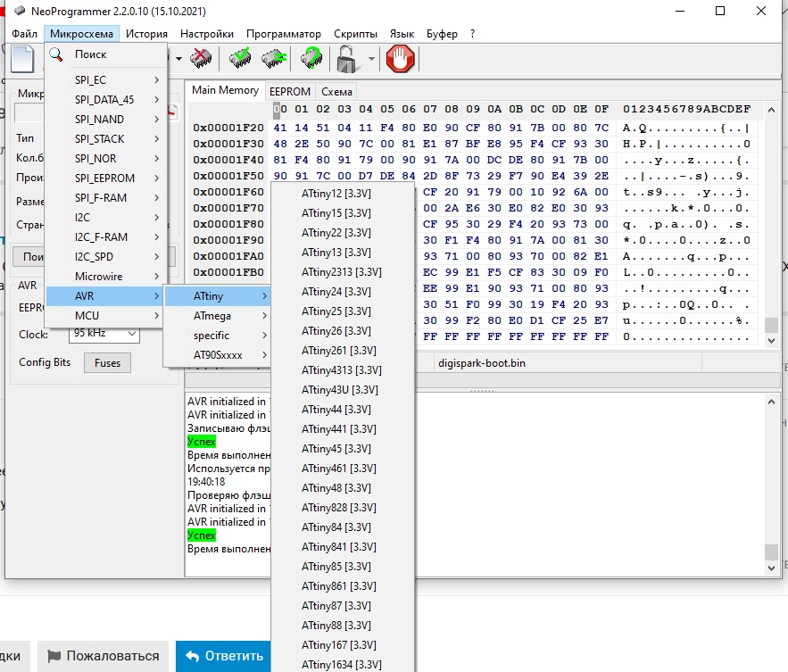Switch to the EEPROM tab
This screenshot has width=788, height=672.
point(289,91)
